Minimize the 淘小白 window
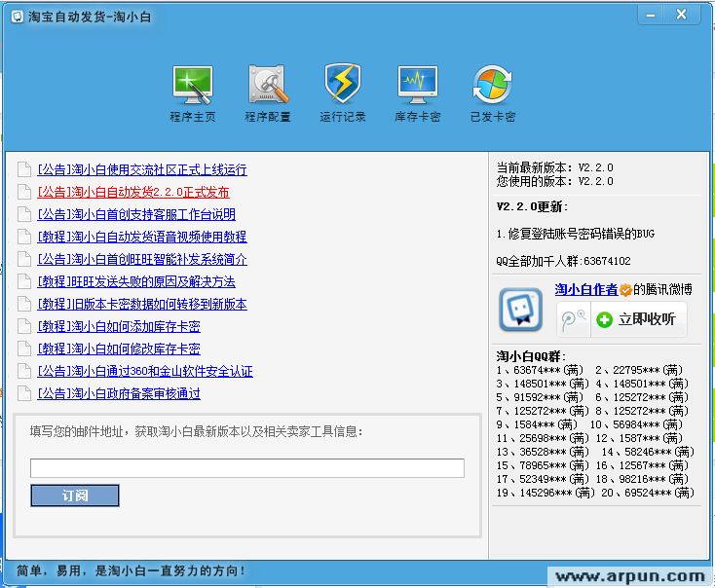The height and width of the screenshot is (588, 715). 651,15
